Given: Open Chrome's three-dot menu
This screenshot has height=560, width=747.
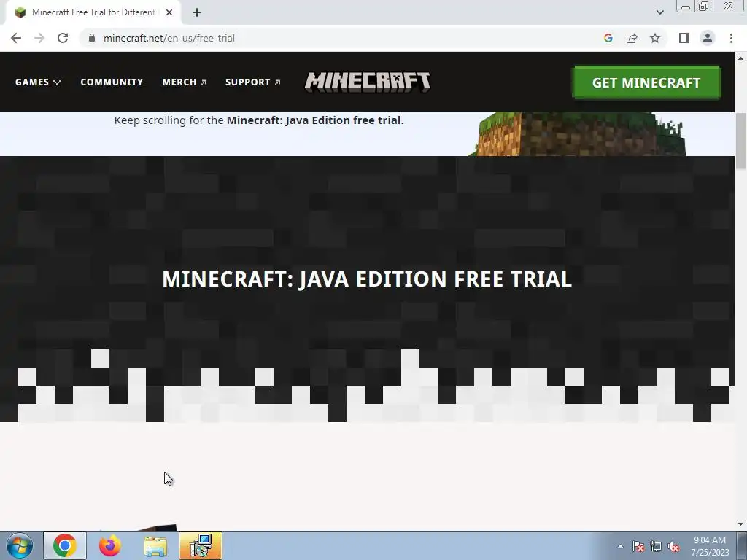Looking at the screenshot, I should coord(731,38).
